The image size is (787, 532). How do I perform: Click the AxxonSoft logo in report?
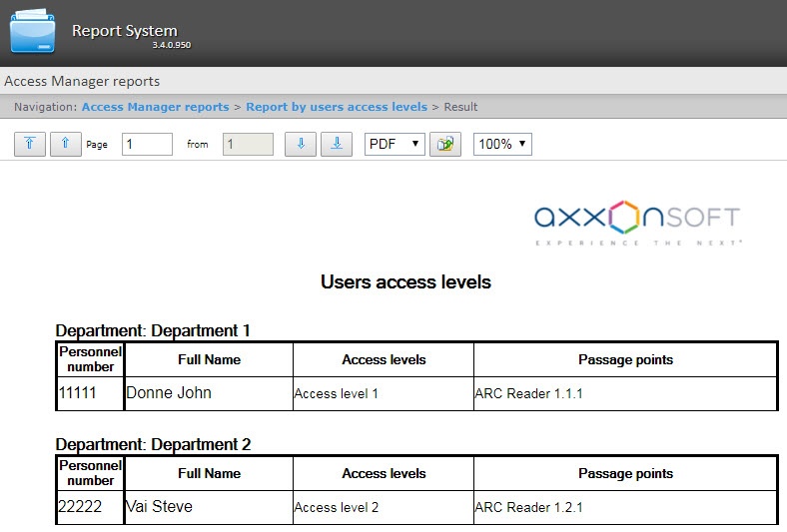tap(636, 222)
